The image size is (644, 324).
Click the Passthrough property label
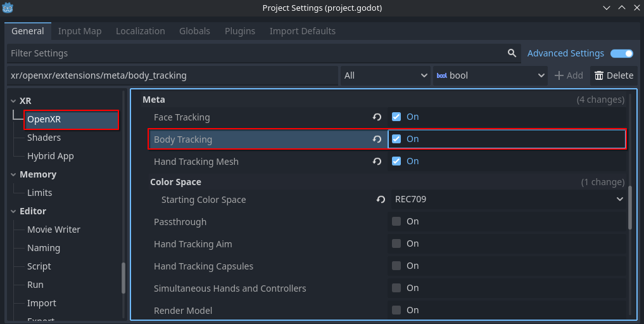(x=180, y=222)
